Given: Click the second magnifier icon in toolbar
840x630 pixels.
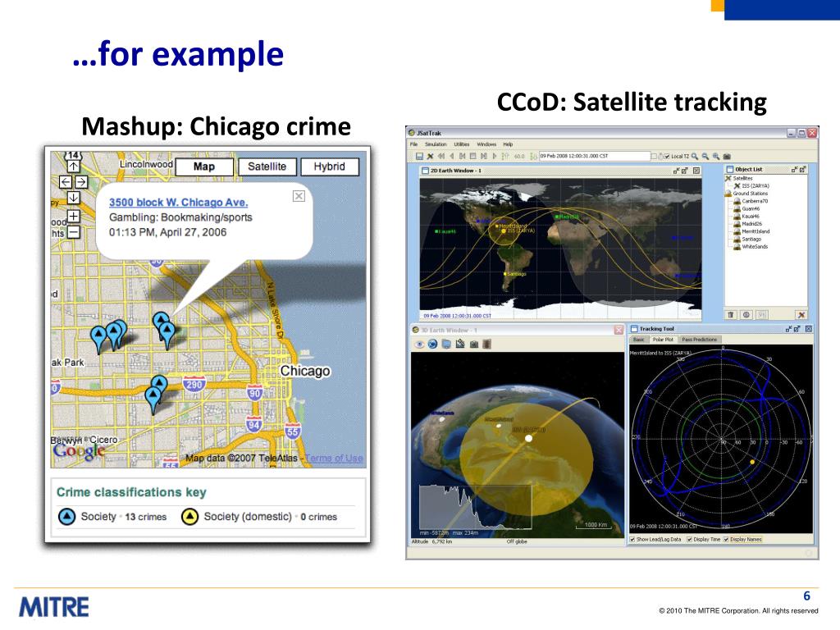Looking at the screenshot, I should coord(705,157).
